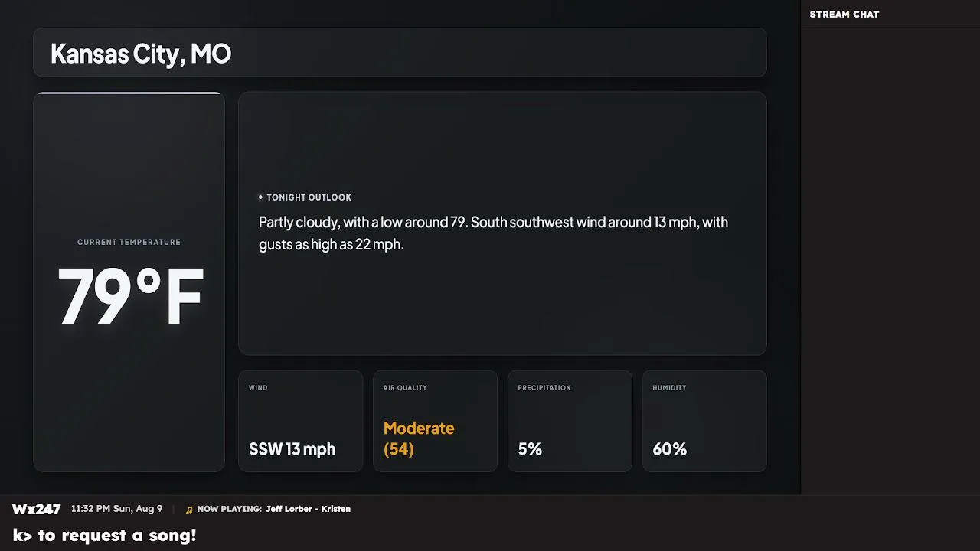Select the Stream Chat header
This screenshot has width=980, height=551.
[844, 14]
